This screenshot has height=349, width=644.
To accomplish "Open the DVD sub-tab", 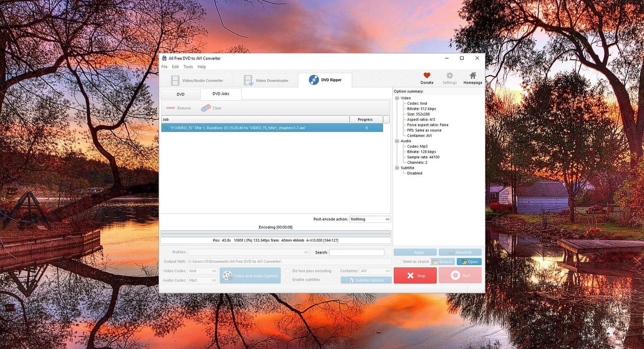I will pyautogui.click(x=180, y=94).
